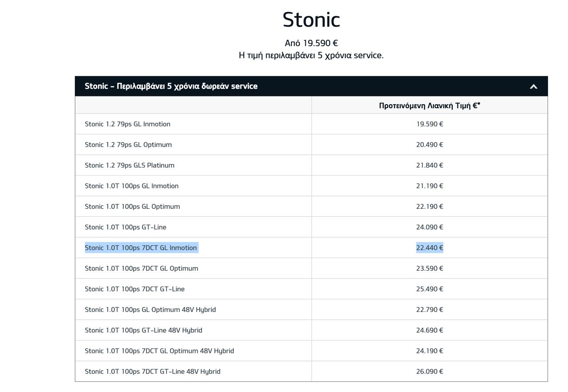The width and height of the screenshot is (568, 392).
Task: Select the Stonic 1.2 79ps GL Inmotion row
Action: point(127,124)
